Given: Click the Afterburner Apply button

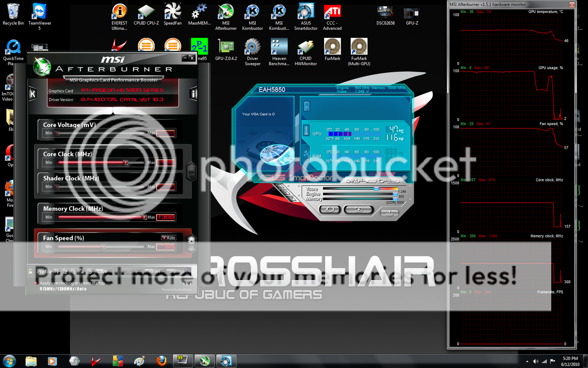Looking at the screenshot, I should coord(132,272).
